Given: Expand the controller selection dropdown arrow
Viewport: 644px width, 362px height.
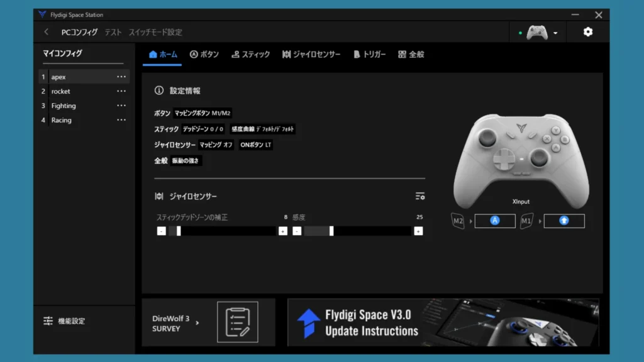Looking at the screenshot, I should (555, 33).
